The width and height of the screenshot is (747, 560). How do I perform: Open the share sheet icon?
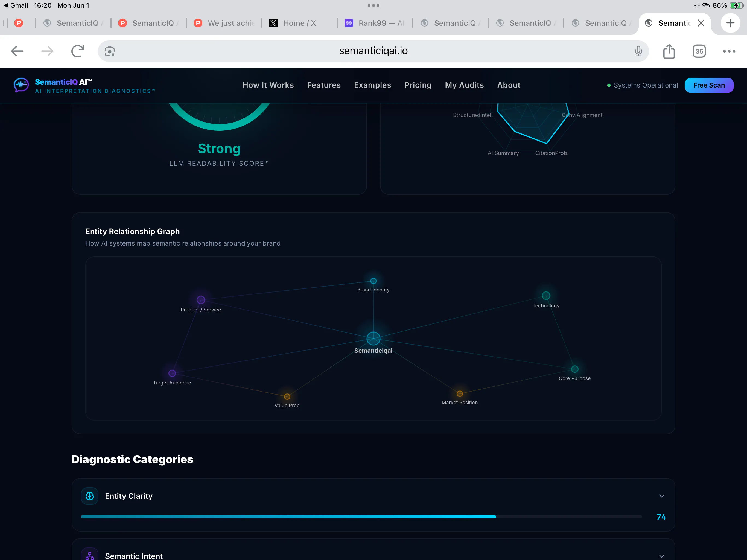[669, 51]
